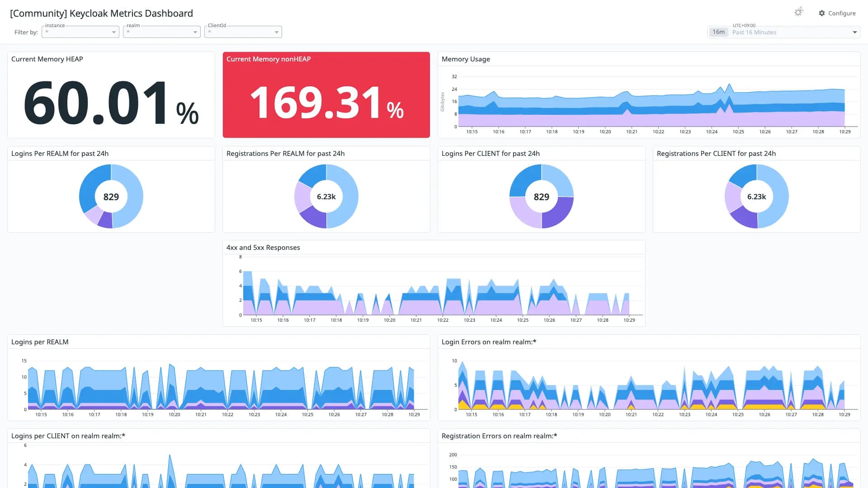Select the Registrations Per CLIENT for past 24h title

coord(716,154)
